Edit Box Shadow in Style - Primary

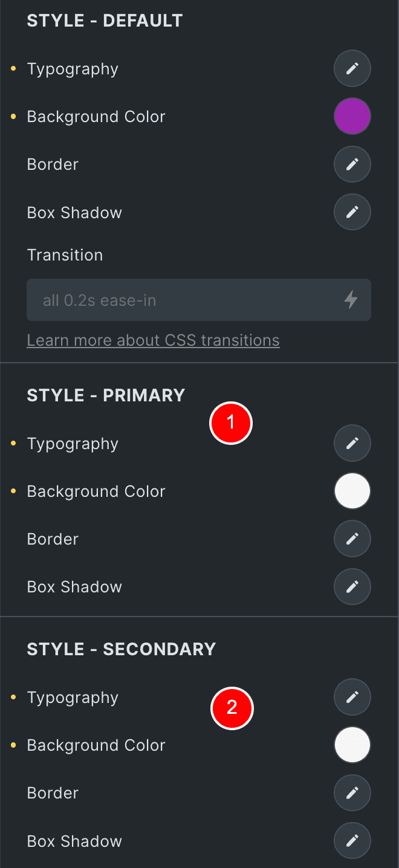pos(352,587)
